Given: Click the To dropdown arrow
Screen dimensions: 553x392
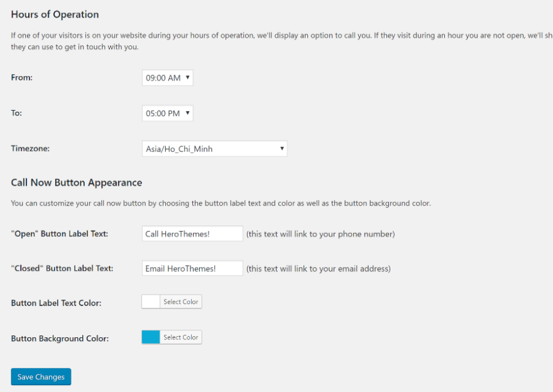Looking at the screenshot, I should coord(187,113).
